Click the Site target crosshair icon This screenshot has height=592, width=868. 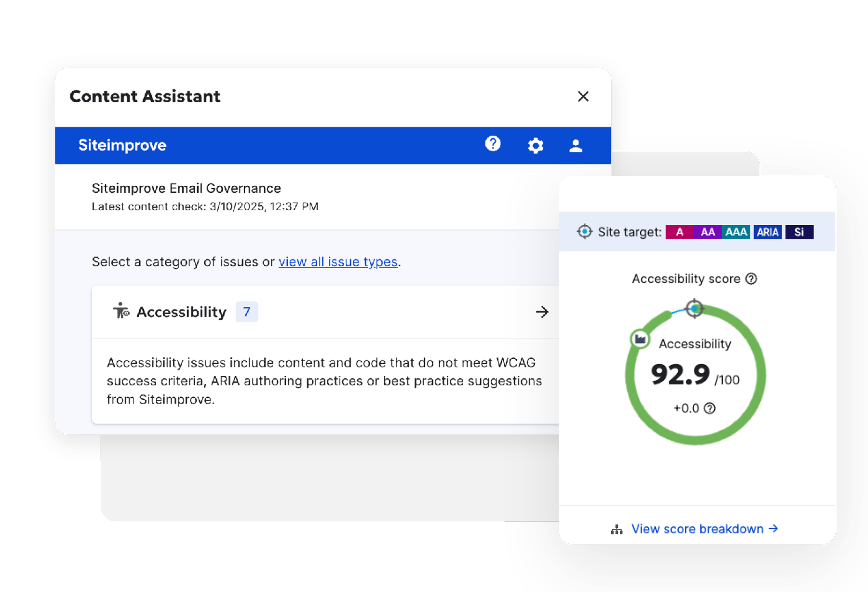[x=584, y=232]
